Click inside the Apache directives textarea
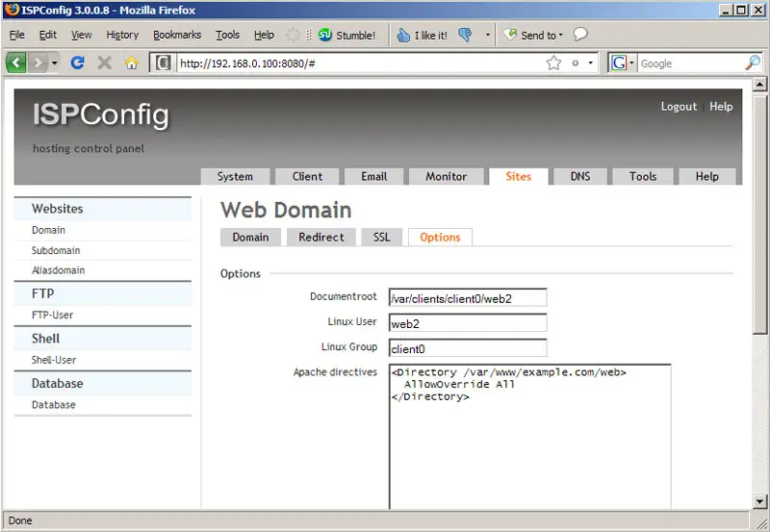Viewport: 770px width, 532px height. tap(530, 437)
